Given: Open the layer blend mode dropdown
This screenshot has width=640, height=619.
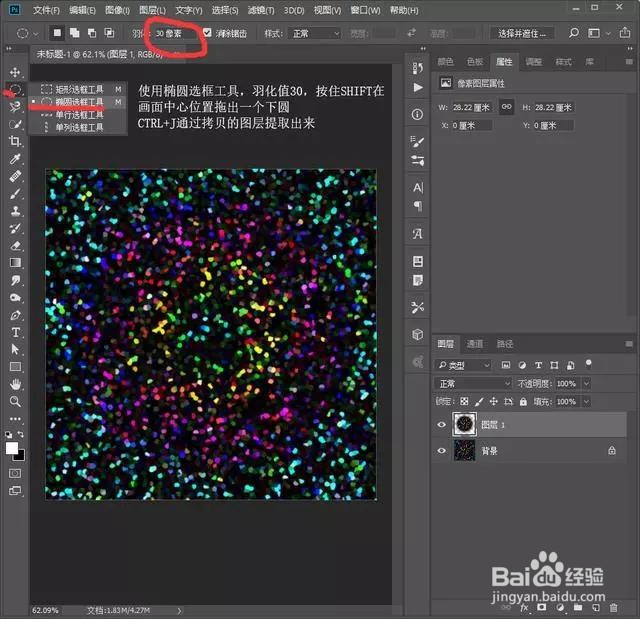Looking at the screenshot, I should tap(473, 384).
